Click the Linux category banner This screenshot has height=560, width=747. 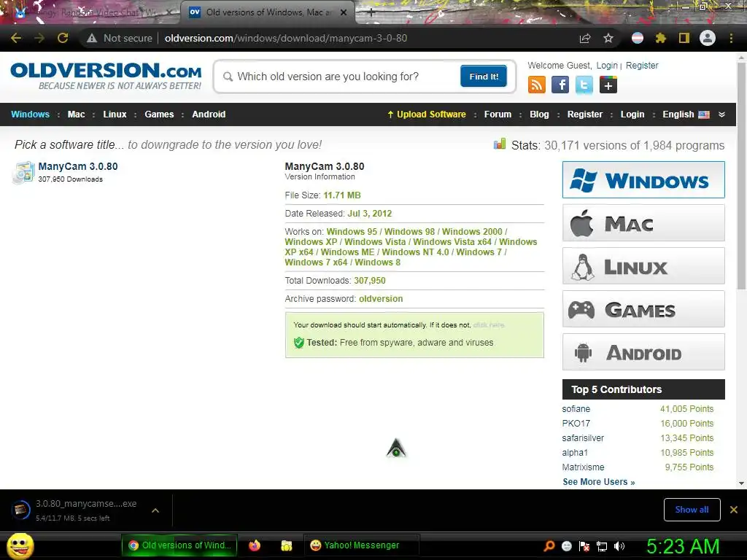[x=643, y=265]
